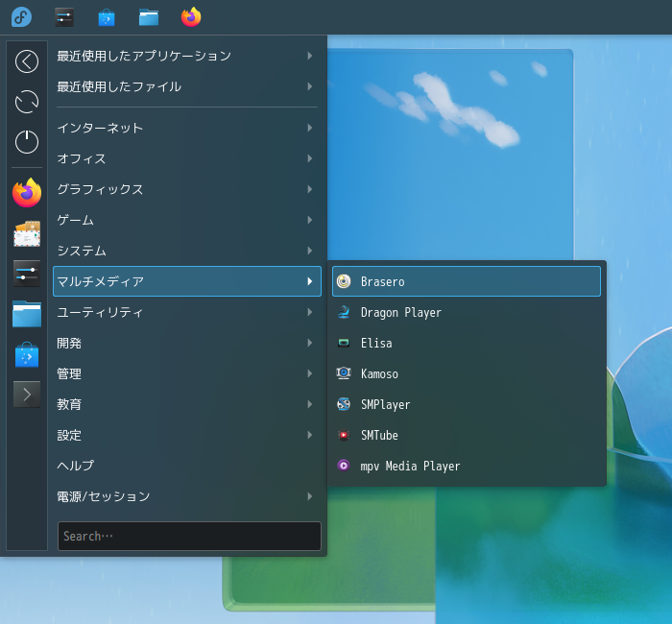This screenshot has height=624, width=672.
Task: Click the Dragon Player icon
Action: [x=344, y=312]
